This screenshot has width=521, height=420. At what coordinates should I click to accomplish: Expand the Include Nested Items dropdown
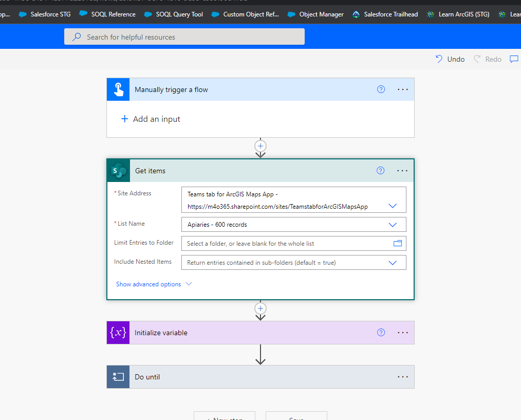click(393, 263)
